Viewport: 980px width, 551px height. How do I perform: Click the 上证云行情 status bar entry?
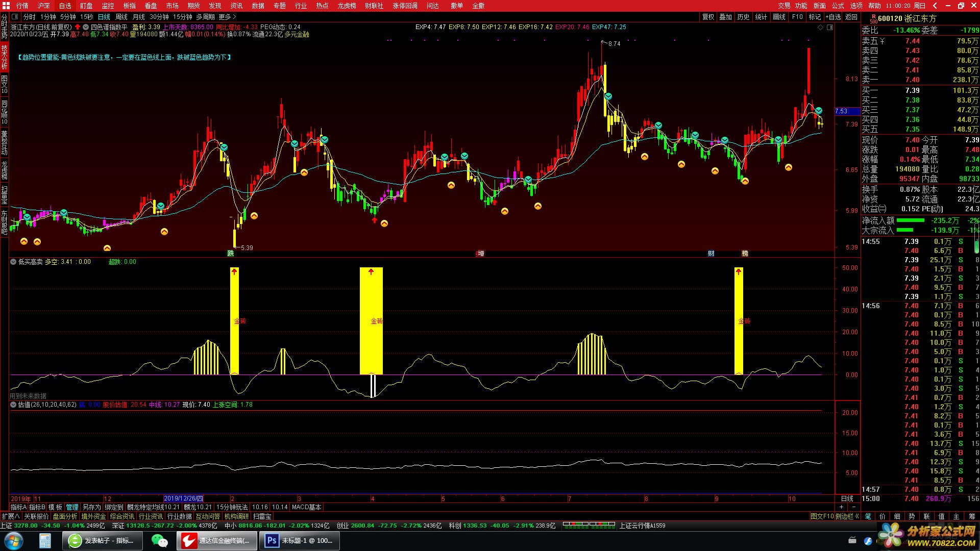coord(642,525)
